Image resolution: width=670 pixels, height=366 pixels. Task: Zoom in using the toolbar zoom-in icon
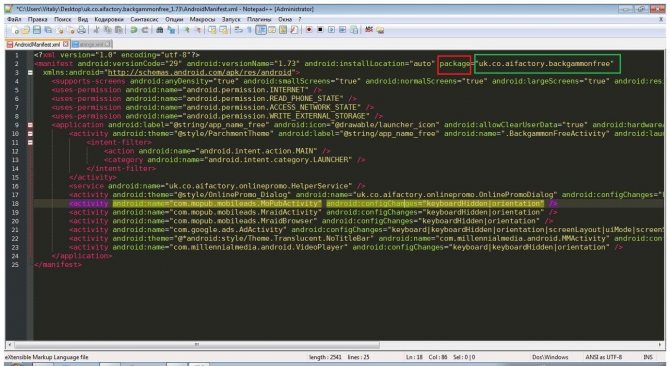click(x=187, y=30)
